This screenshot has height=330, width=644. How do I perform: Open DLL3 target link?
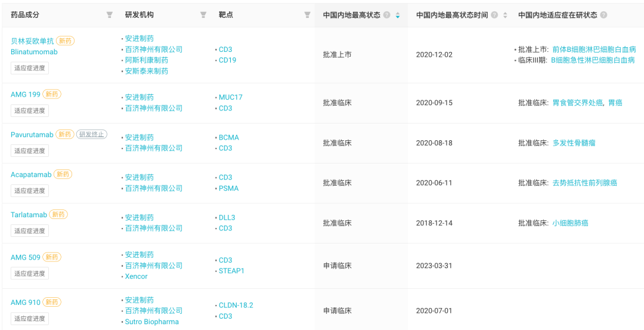227,217
